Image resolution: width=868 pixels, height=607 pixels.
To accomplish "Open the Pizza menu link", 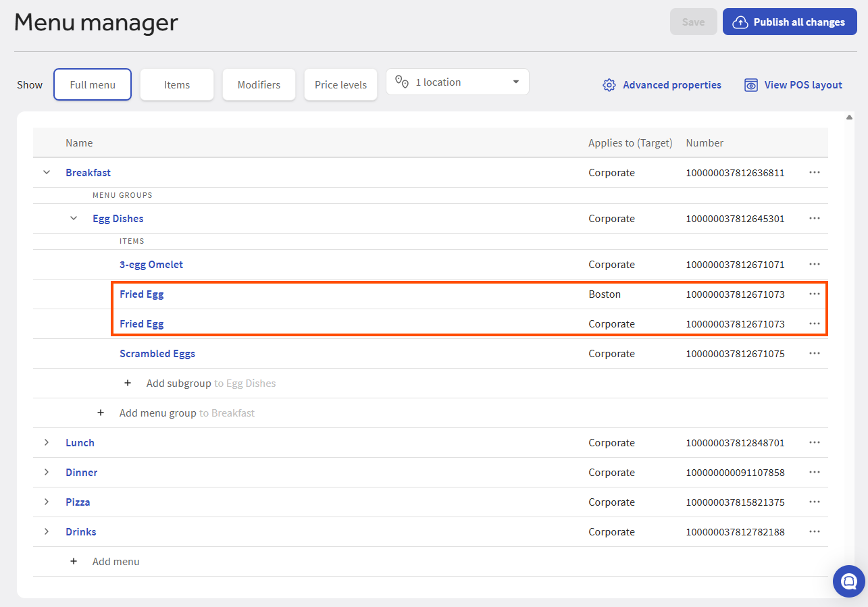I will pyautogui.click(x=78, y=502).
